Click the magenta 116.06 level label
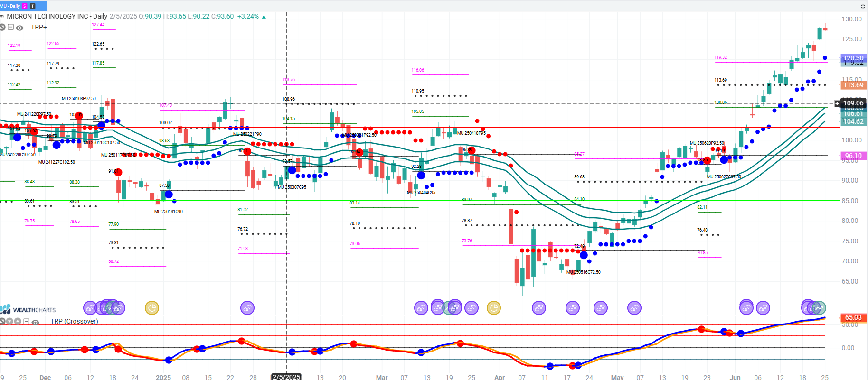The image size is (868, 380). pos(418,70)
